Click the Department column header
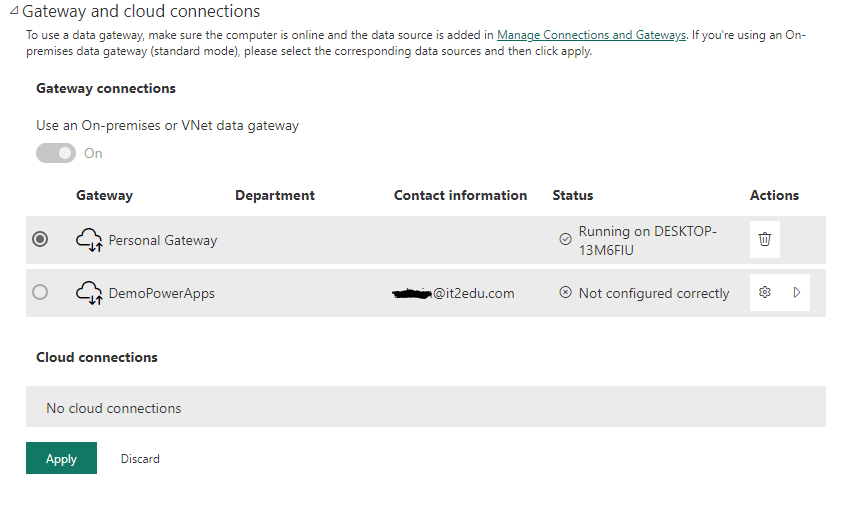This screenshot has width=866, height=509. tap(275, 196)
